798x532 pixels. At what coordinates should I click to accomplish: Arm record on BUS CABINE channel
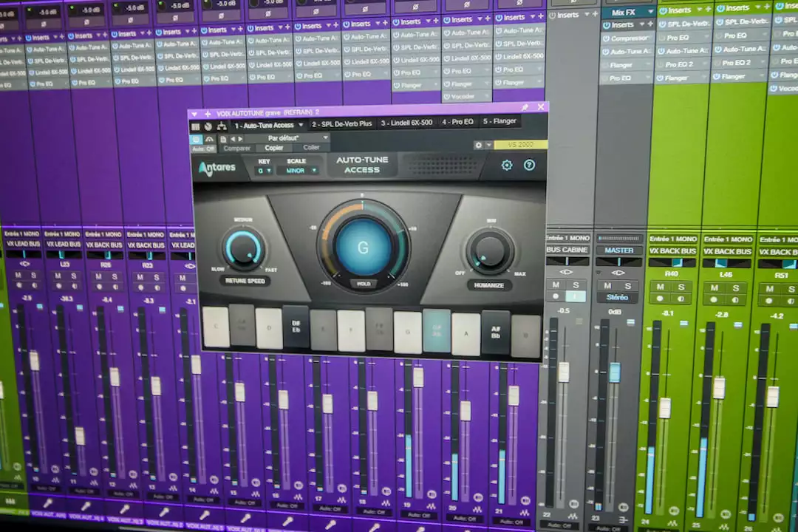coord(556,296)
